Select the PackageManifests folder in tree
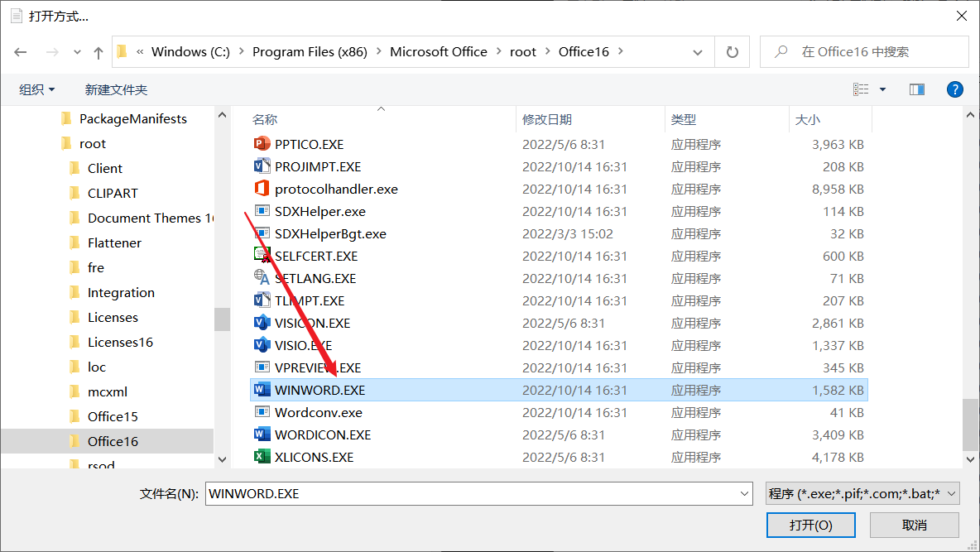The width and height of the screenshot is (980, 552). pos(132,119)
